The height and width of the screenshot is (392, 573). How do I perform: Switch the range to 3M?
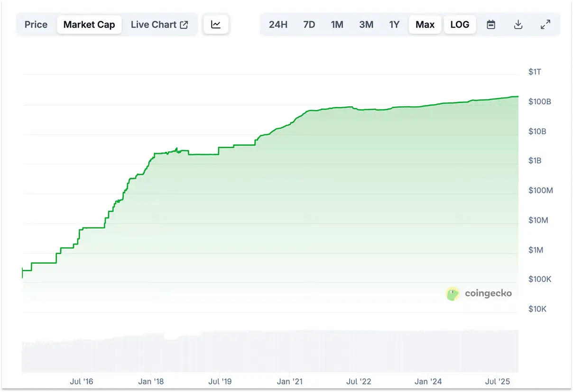pos(366,25)
